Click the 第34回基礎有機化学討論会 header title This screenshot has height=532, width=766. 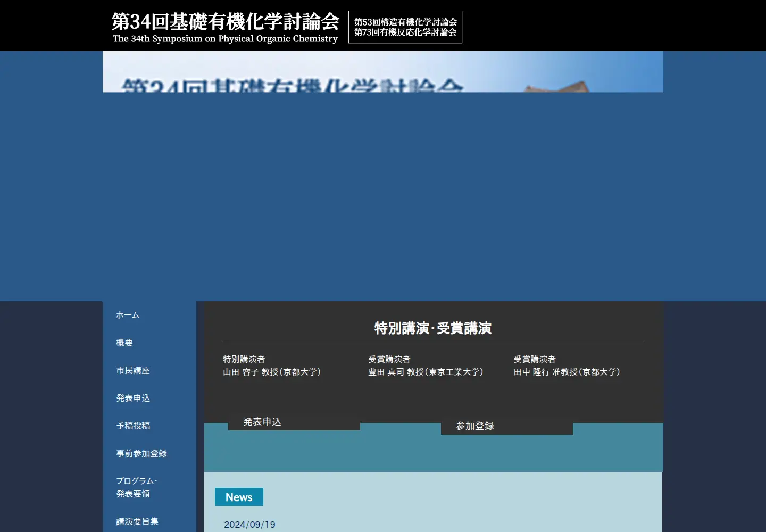tap(226, 22)
